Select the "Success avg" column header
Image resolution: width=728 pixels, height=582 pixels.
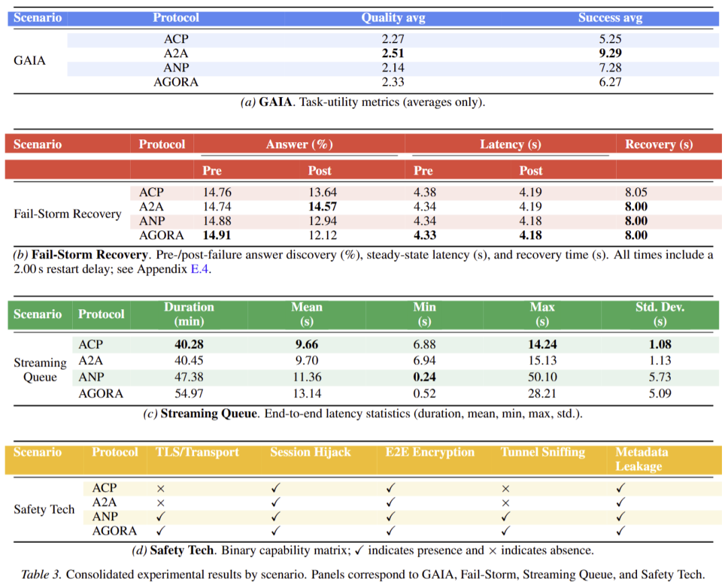(610, 18)
